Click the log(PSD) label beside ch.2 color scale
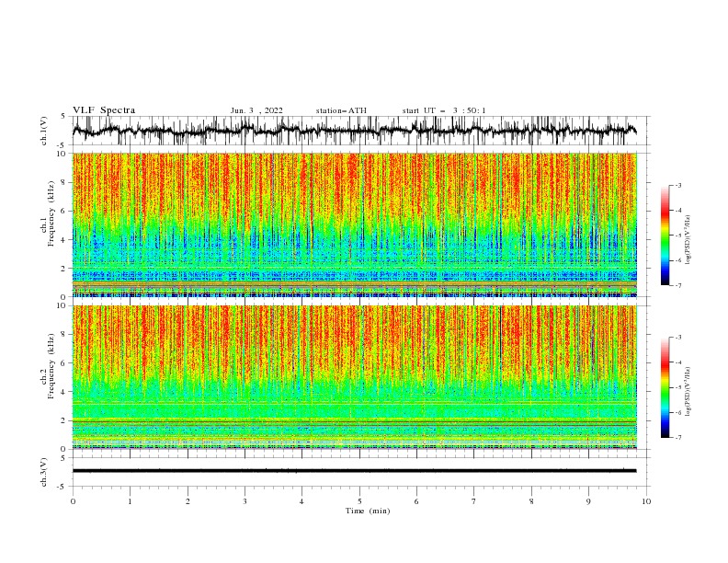The height and width of the screenshot is (563, 728). tap(688, 391)
